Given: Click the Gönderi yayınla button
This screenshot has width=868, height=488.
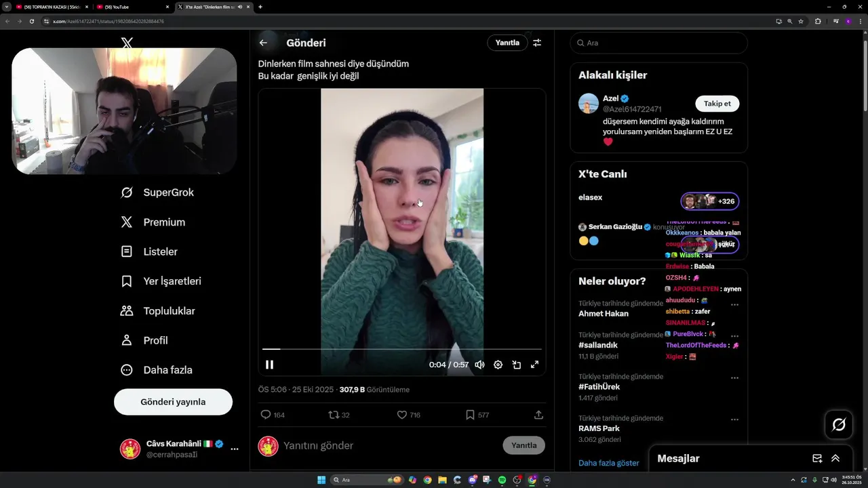Looking at the screenshot, I should click(x=173, y=402).
